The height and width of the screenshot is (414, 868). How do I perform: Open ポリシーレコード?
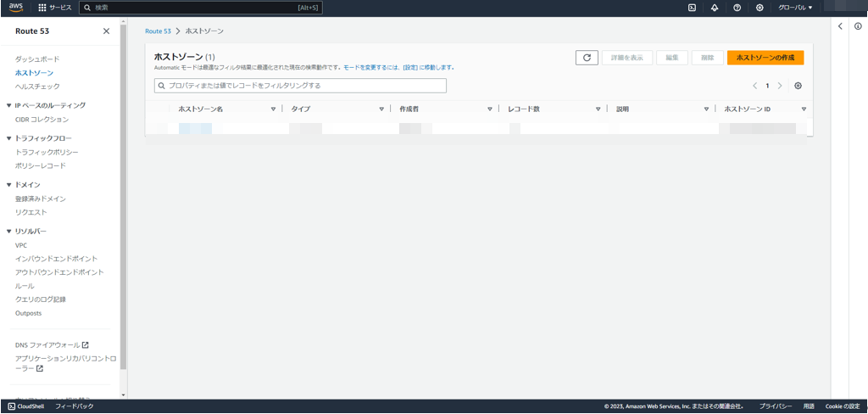coord(41,165)
